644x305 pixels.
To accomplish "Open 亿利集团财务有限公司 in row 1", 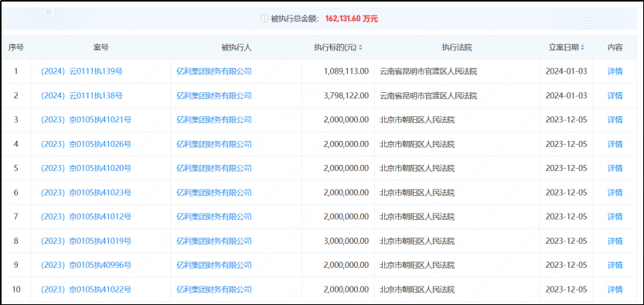I will [x=214, y=71].
